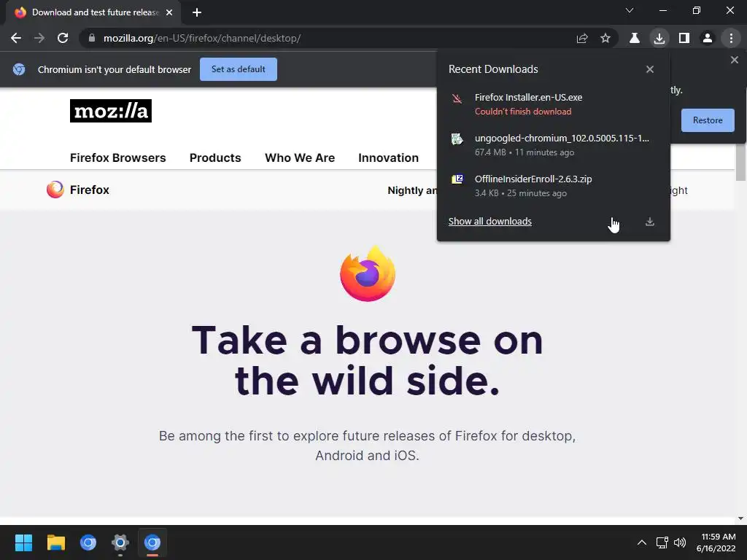Click the mozilla logo
Screen dimensions: 747x560
click(111, 111)
